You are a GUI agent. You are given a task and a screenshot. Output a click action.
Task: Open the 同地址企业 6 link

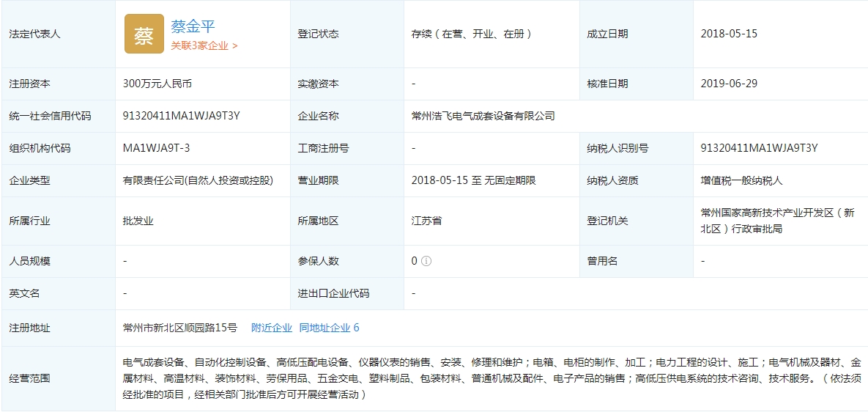(329, 328)
